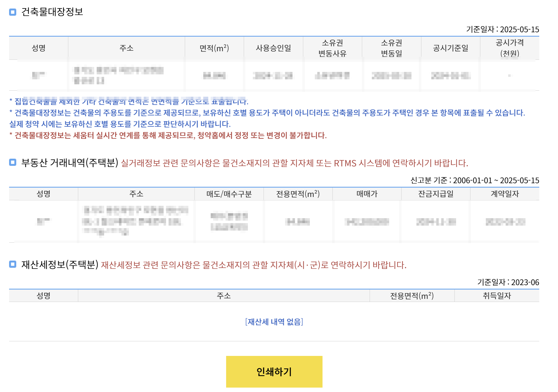Click 성명 header in building register table
Viewport: 558px width, 392px height.
[39, 48]
